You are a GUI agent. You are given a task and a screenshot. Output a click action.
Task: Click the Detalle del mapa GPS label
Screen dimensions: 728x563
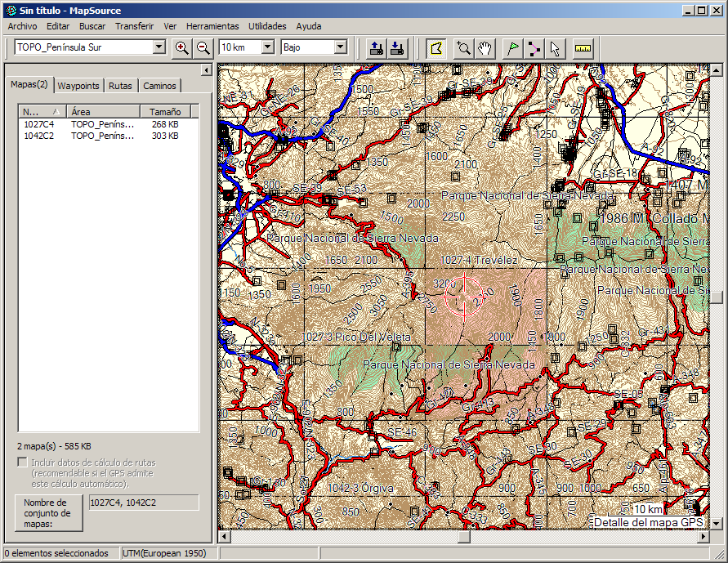tap(649, 522)
